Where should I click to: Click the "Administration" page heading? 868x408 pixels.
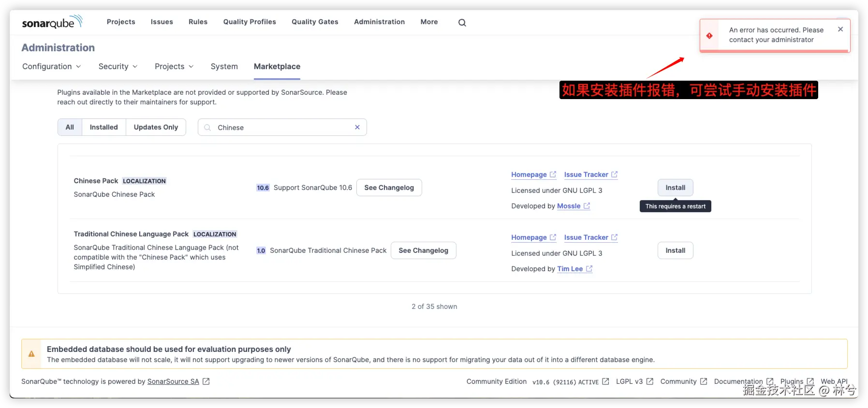pos(58,47)
